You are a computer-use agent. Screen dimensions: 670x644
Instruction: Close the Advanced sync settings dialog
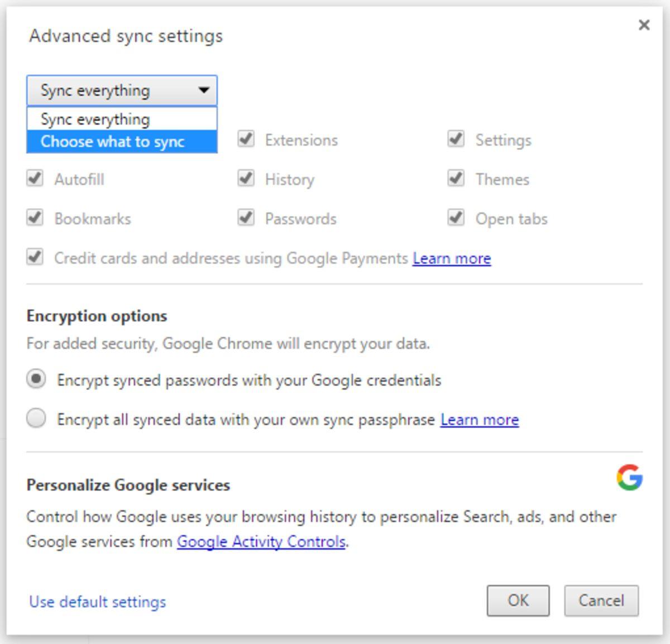click(x=644, y=25)
